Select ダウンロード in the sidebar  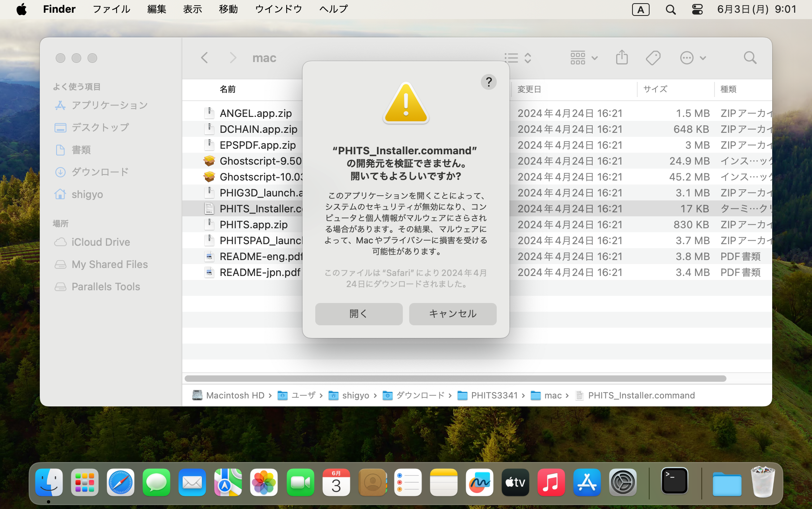click(x=100, y=172)
